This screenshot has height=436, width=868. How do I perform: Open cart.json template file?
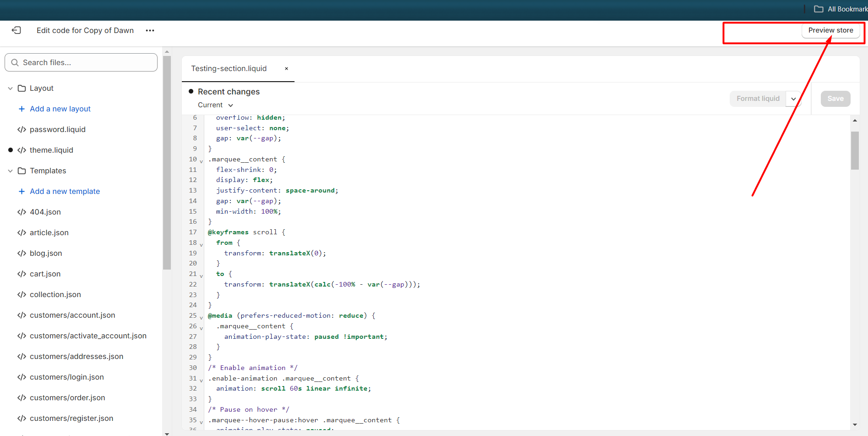45,274
